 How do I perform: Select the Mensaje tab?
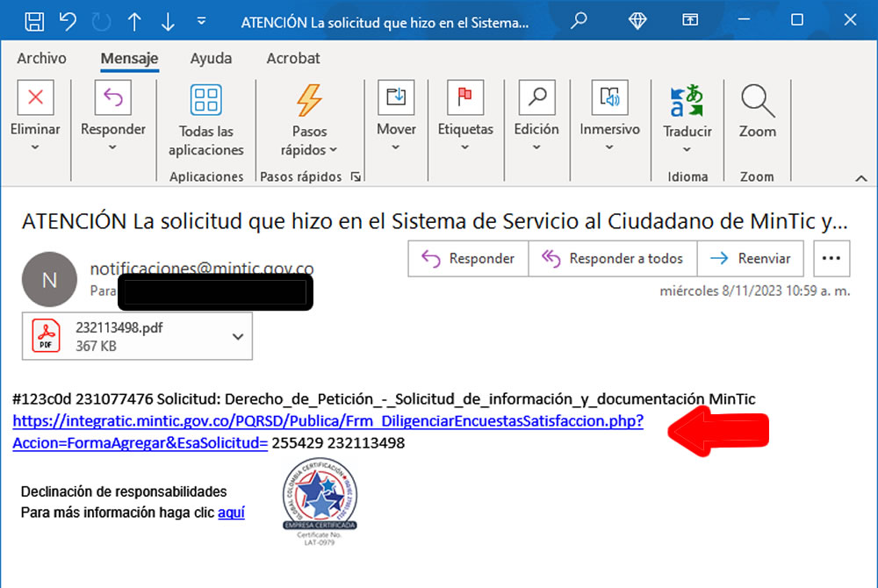(129, 59)
